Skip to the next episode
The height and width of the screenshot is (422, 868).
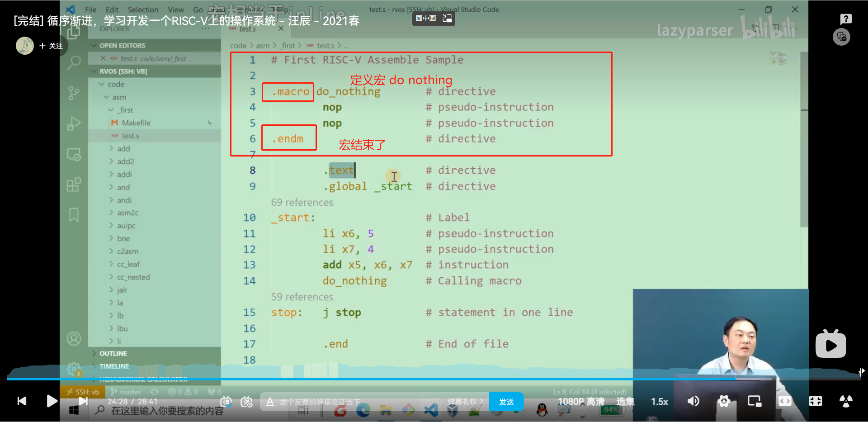click(x=83, y=401)
